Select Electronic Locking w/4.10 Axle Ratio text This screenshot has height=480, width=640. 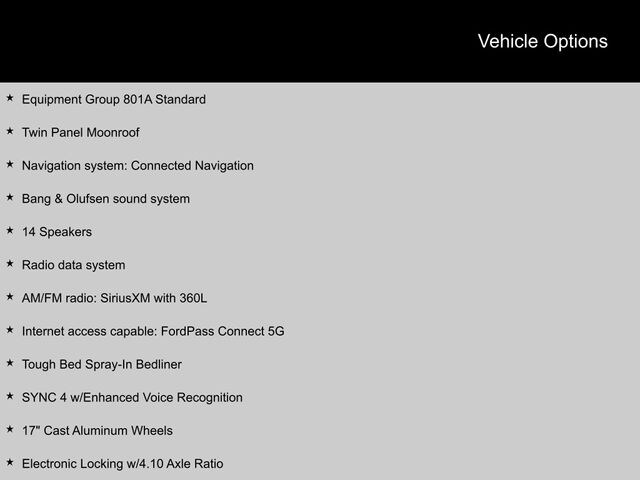coord(122,463)
